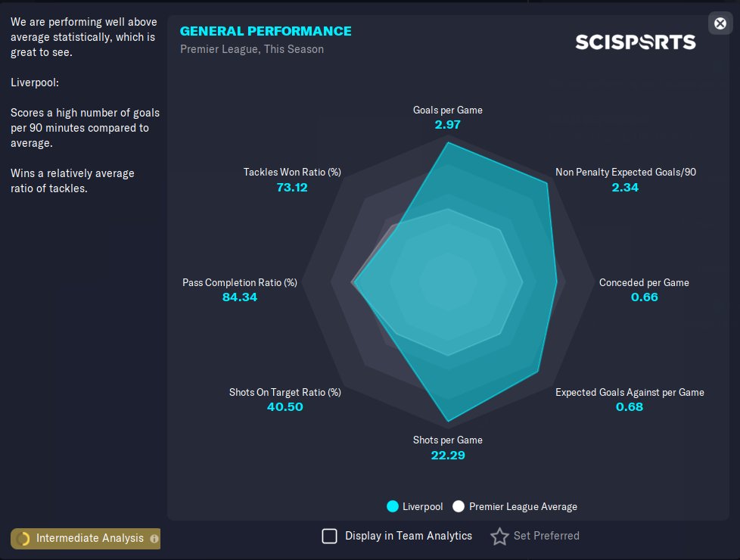Select Non Penalty Expected Goals/90 label

pos(626,172)
